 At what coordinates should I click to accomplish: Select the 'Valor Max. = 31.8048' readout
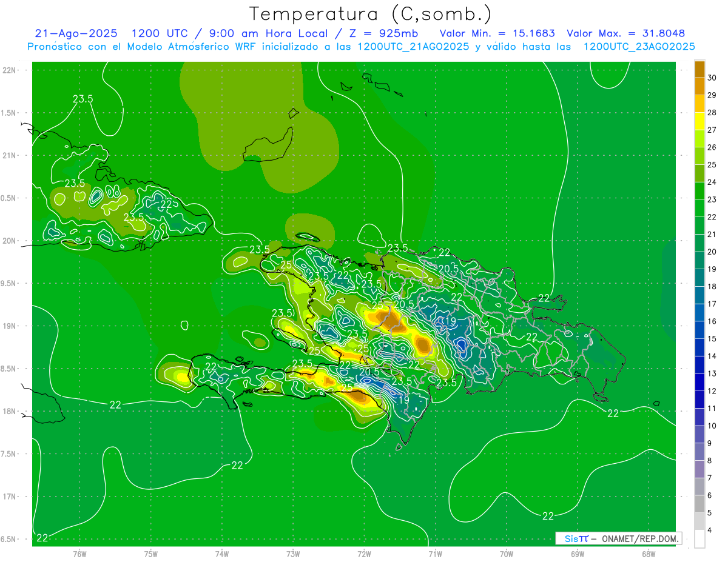[x=626, y=34]
